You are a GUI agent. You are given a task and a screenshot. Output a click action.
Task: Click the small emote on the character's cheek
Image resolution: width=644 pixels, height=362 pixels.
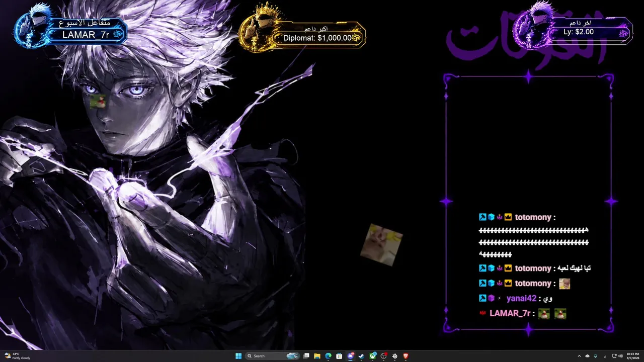pos(99,101)
